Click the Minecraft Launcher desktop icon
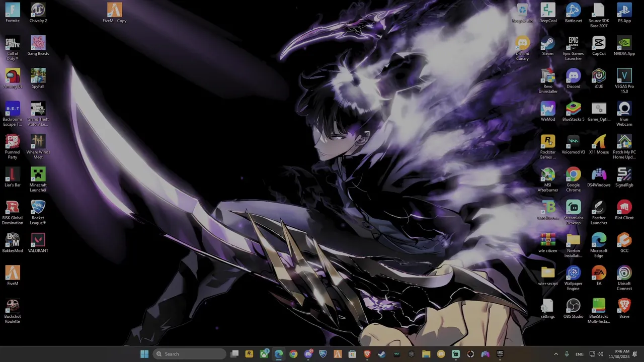Screen dimensions: 644x362 [38, 179]
